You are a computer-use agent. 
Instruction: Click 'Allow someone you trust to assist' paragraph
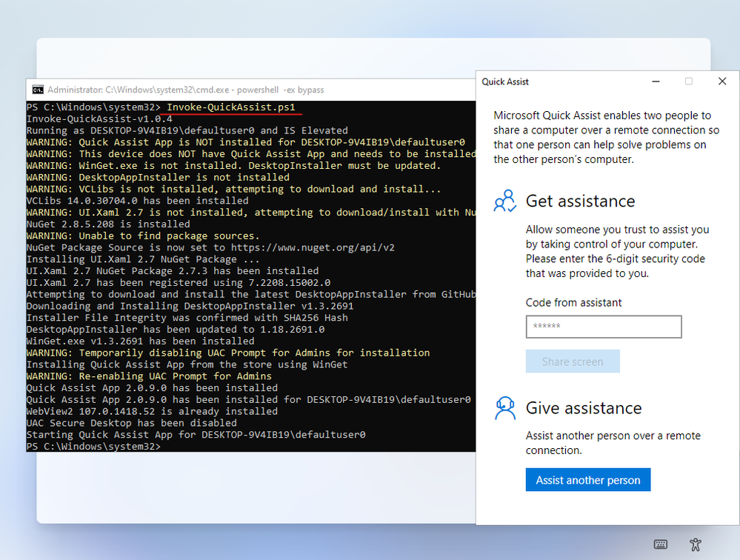[617, 251]
